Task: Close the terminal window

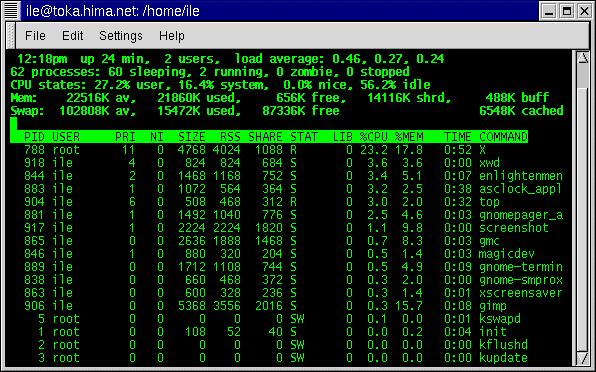Action: 584,11
